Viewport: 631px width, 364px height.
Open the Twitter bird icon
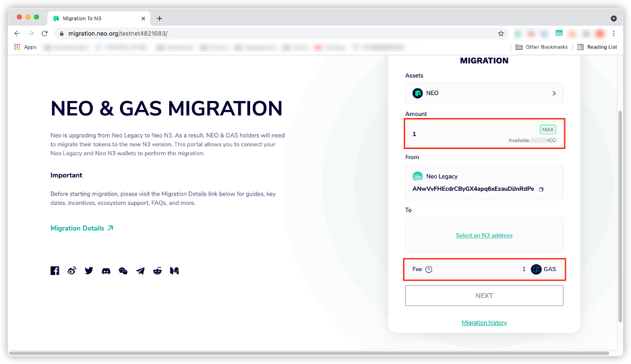(x=89, y=271)
